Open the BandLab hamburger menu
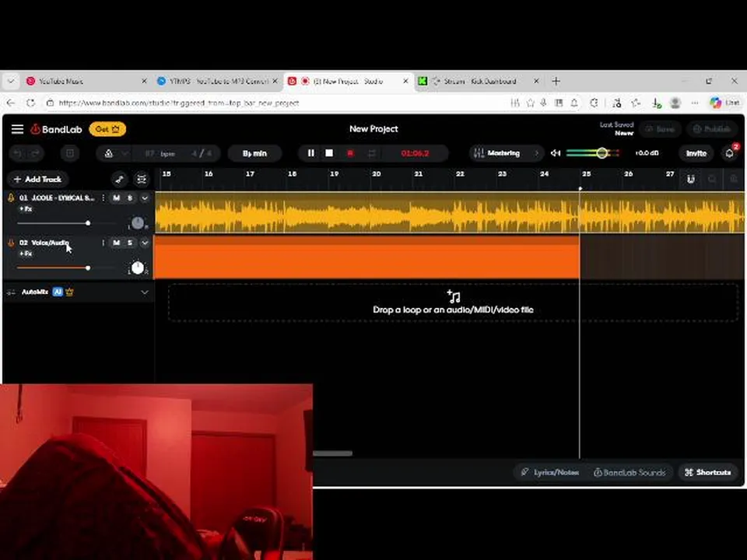747x560 pixels. (18, 129)
